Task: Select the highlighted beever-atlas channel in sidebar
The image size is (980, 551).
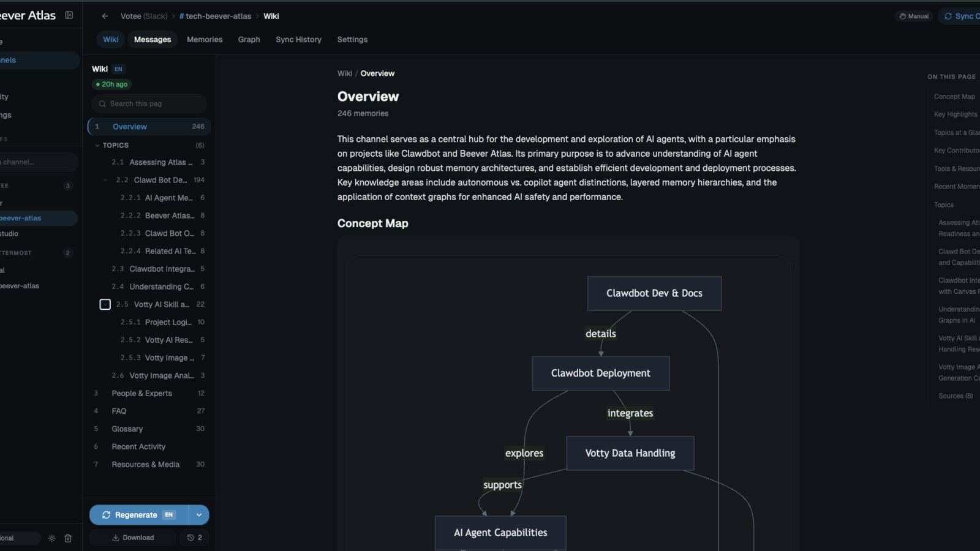Action: [38, 218]
